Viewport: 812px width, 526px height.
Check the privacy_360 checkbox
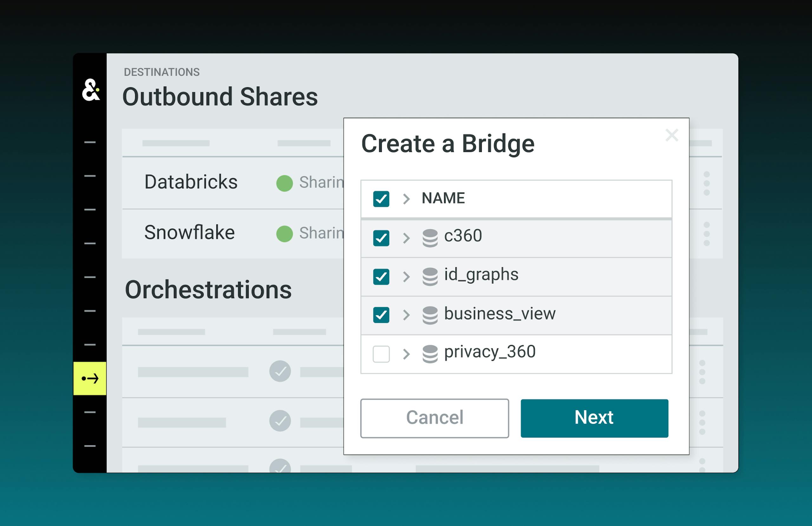381,354
